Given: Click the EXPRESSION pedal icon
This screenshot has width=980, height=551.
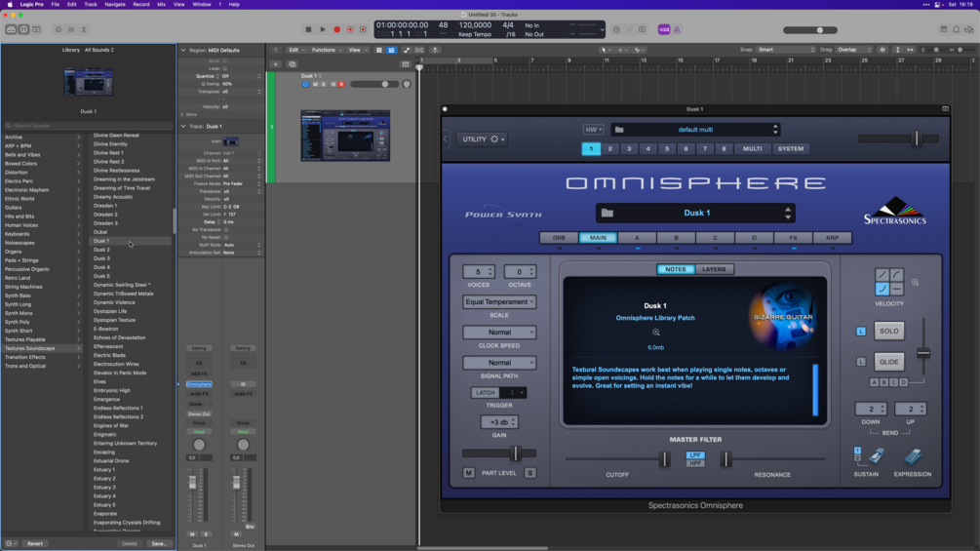Looking at the screenshot, I should [x=912, y=456].
